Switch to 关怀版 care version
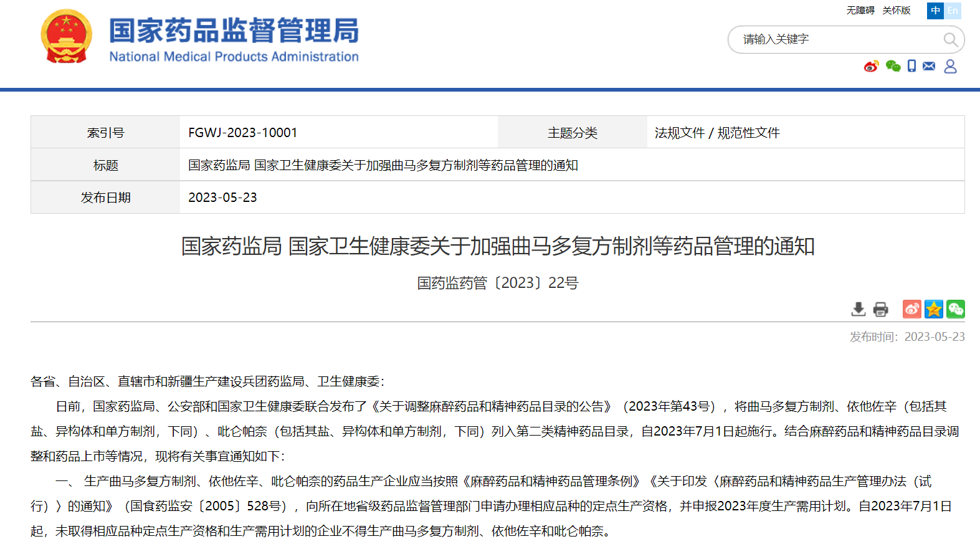The image size is (980, 544). pos(896,11)
